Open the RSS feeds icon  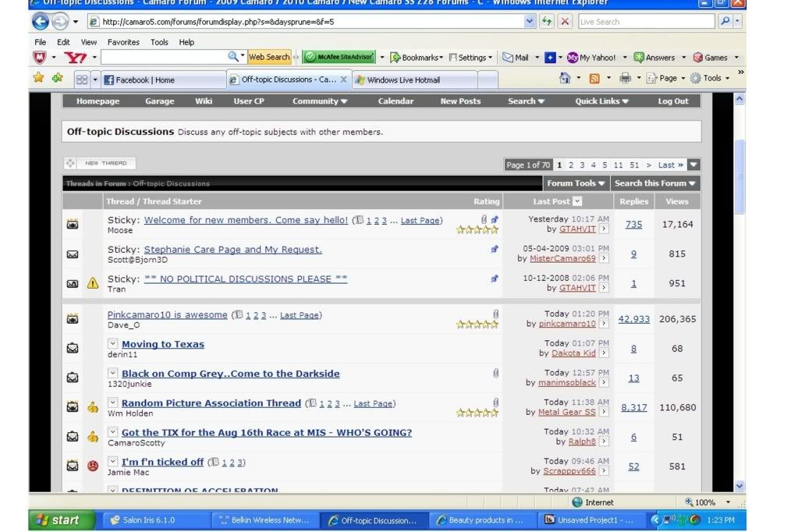(x=594, y=78)
